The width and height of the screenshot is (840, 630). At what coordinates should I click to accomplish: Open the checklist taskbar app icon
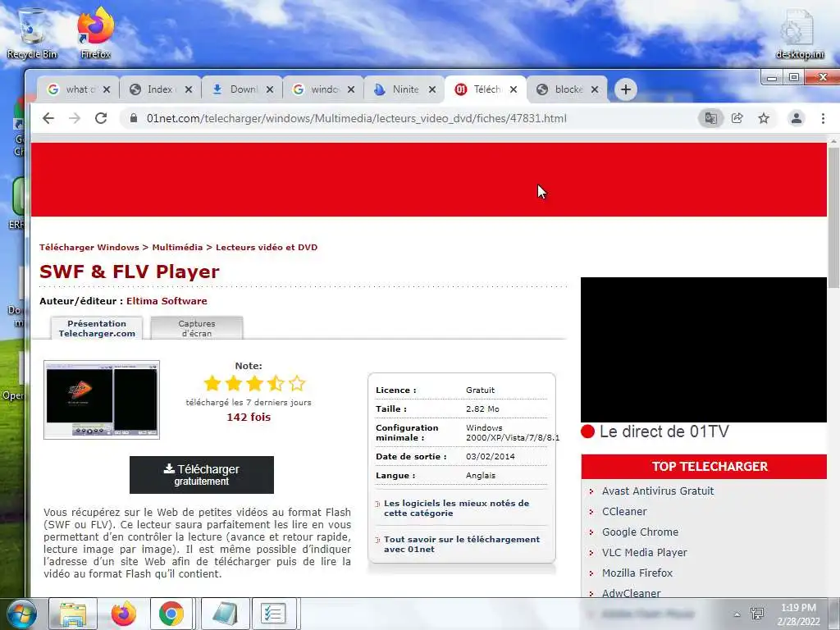tap(273, 614)
